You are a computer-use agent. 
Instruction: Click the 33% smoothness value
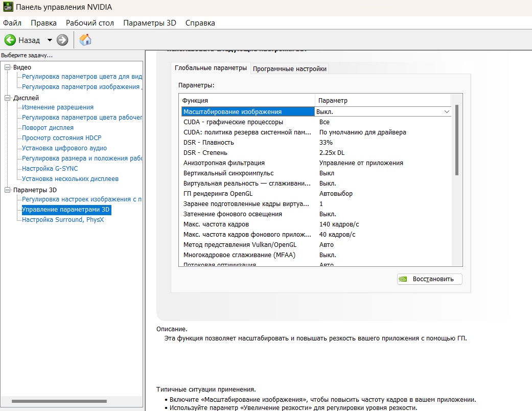tap(326, 143)
